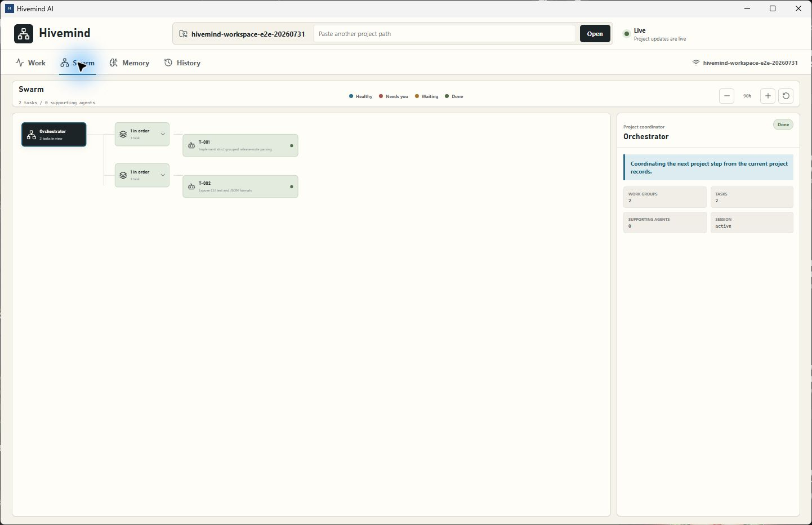Screen dimensions: 812x525
Task: Zoom out the swarm canvas with minus button
Action: pyautogui.click(x=727, y=96)
